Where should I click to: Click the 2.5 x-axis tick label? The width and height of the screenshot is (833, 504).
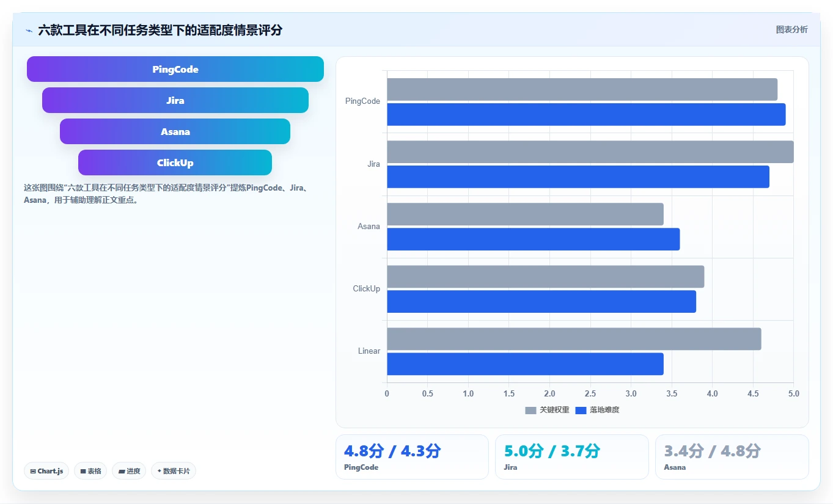pos(590,394)
